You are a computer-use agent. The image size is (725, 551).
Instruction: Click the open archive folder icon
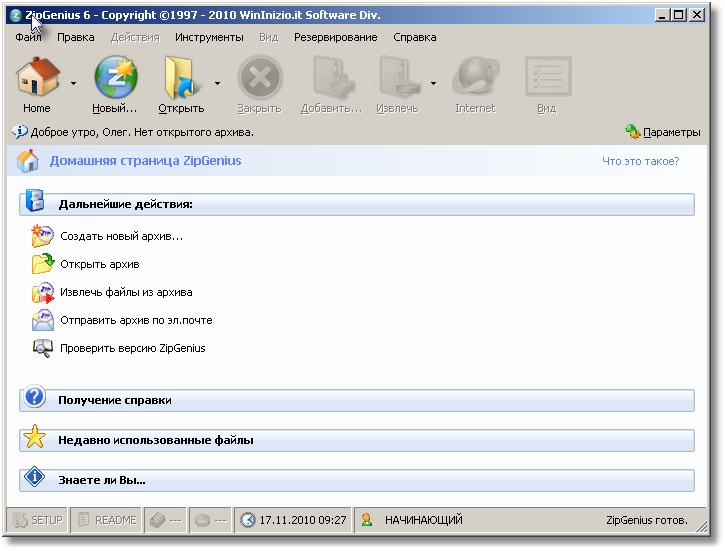click(43, 263)
